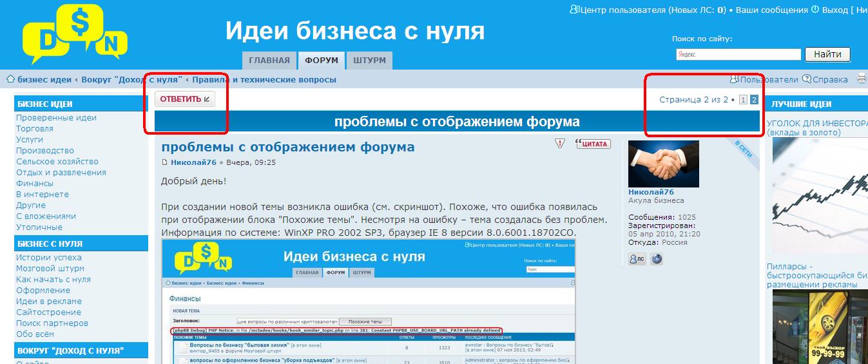Send private message via ЛС icon
The height and width of the screenshot is (364, 868).
click(637, 259)
